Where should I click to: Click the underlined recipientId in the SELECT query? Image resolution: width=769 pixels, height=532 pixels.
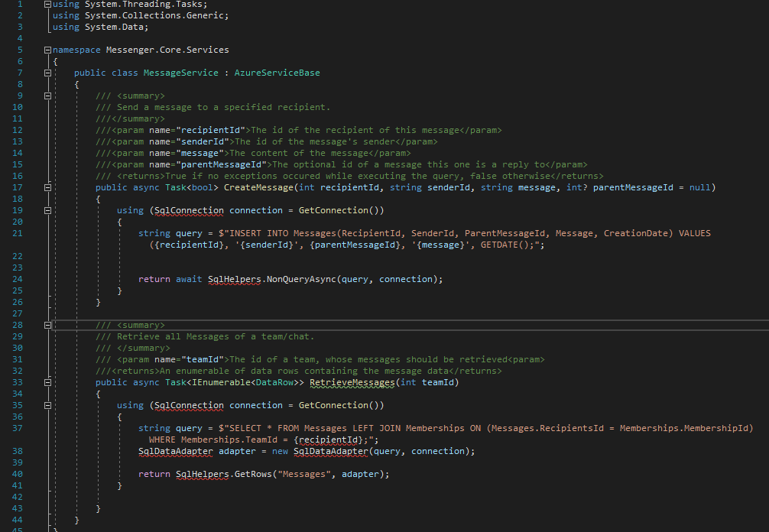(329, 440)
